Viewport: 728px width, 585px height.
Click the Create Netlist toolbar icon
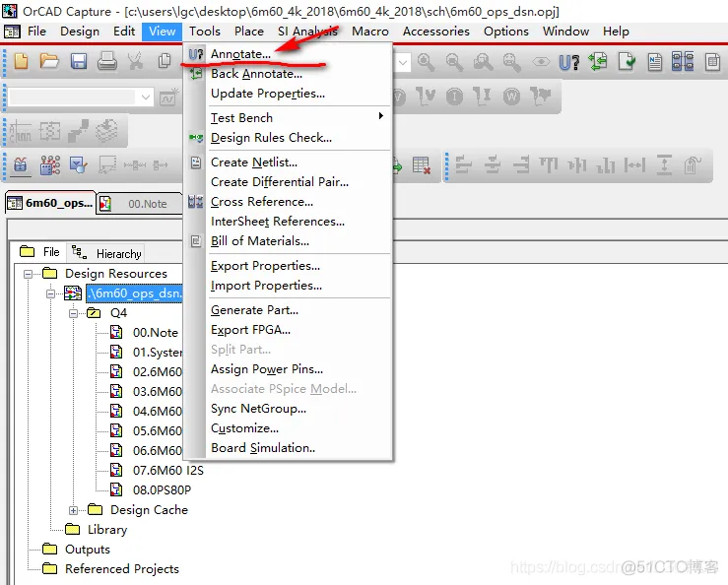point(655,62)
